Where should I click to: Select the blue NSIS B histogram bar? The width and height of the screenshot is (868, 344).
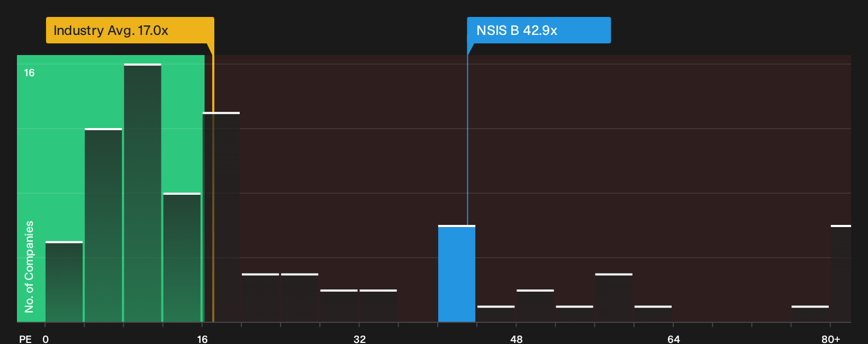[x=457, y=274]
